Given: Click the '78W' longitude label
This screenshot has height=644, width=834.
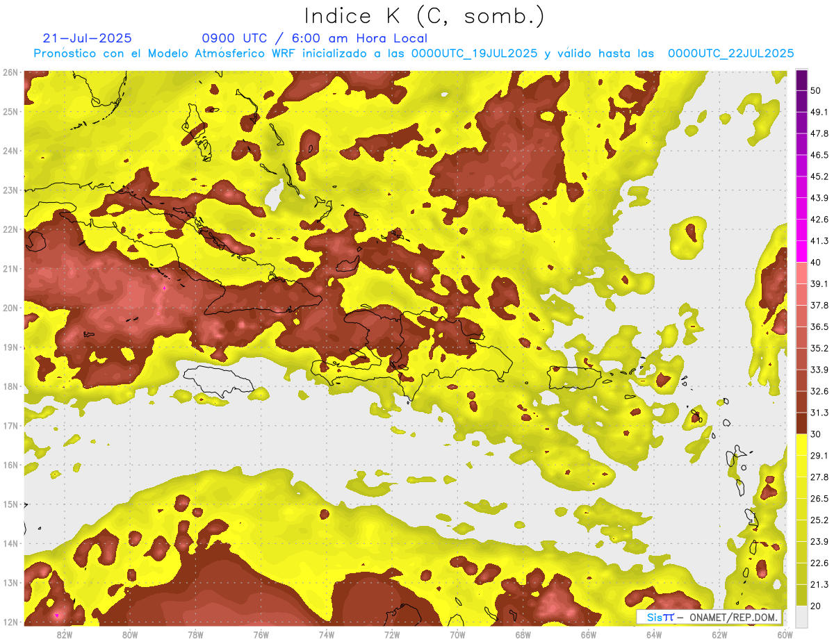Looking at the screenshot, I should tap(195, 634).
